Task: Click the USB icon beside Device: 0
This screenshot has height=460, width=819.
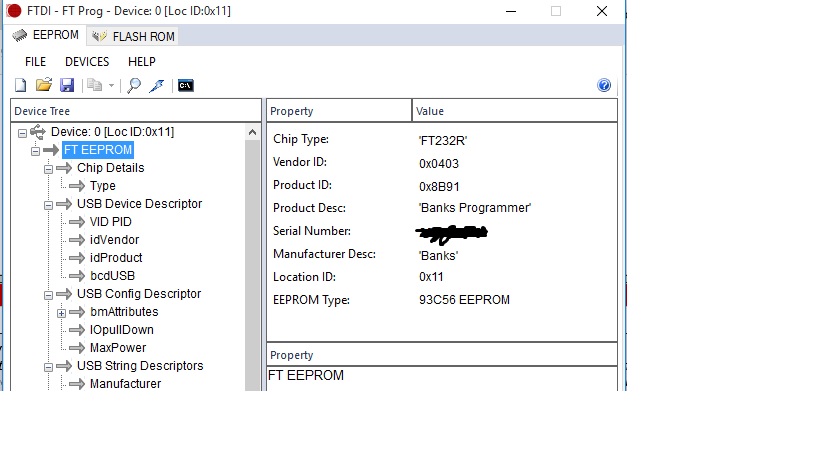Action: point(38,132)
